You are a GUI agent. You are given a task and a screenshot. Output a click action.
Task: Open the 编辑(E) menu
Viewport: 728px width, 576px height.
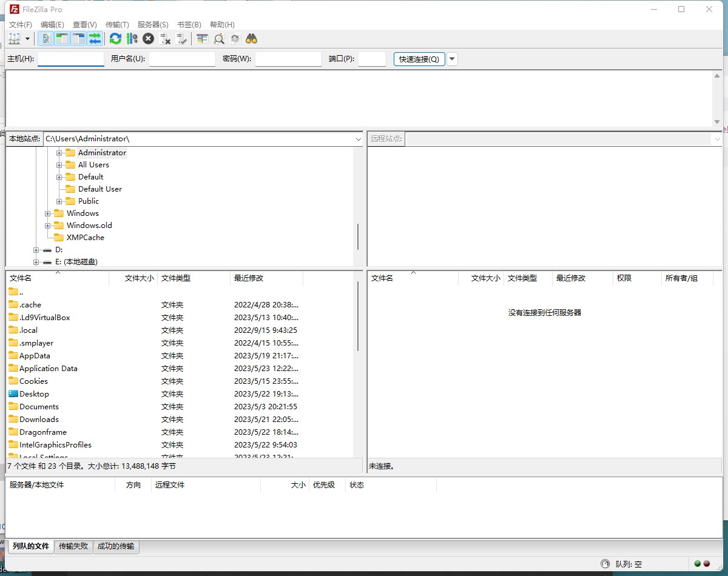52,25
